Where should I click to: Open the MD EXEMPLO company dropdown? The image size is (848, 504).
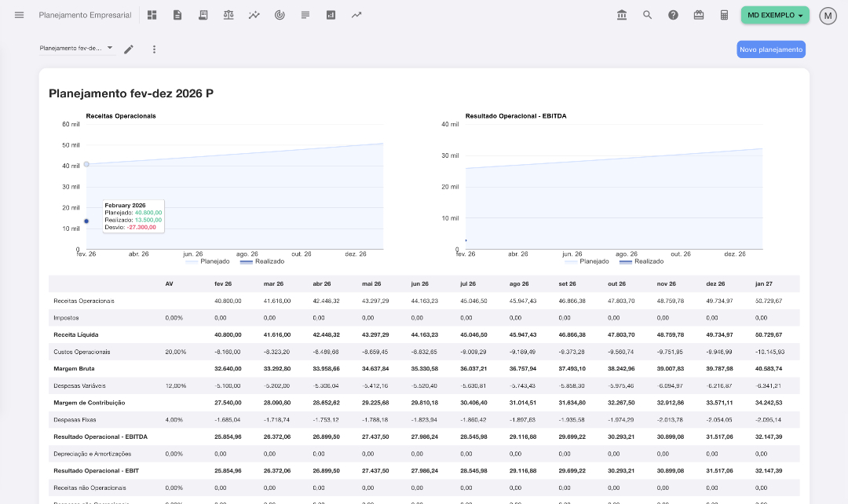click(x=775, y=15)
